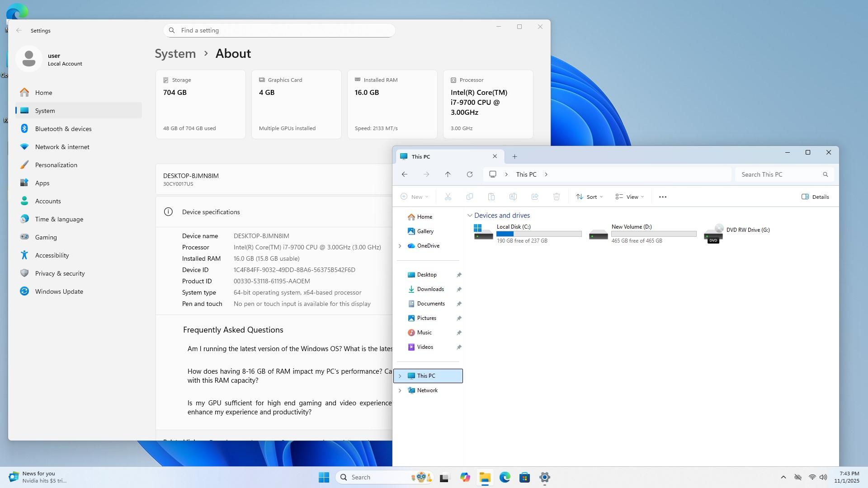The image size is (868, 488).
Task: Open the See more ellipsis menu
Action: [x=663, y=197]
